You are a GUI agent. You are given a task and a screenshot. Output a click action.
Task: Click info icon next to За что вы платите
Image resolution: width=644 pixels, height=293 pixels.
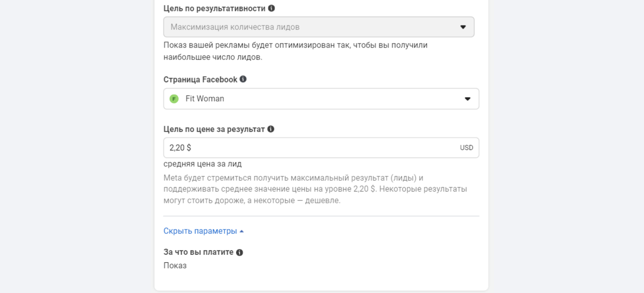tap(239, 252)
